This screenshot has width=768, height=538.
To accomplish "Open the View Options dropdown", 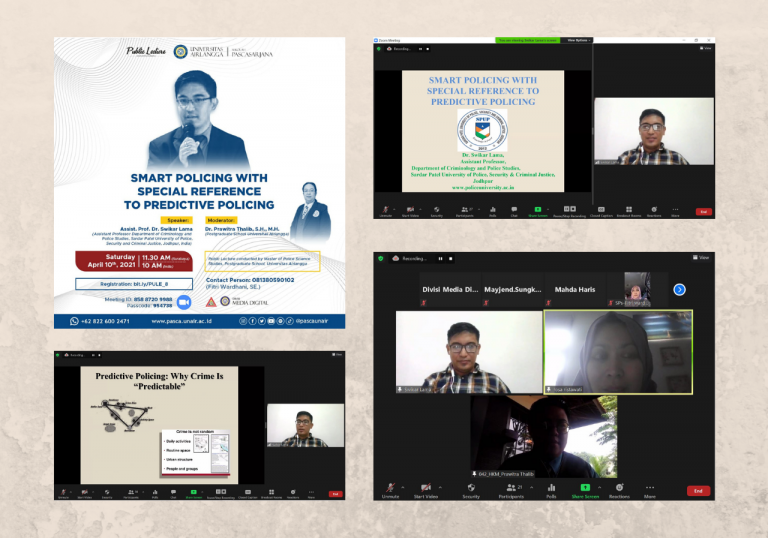I will 578,40.
